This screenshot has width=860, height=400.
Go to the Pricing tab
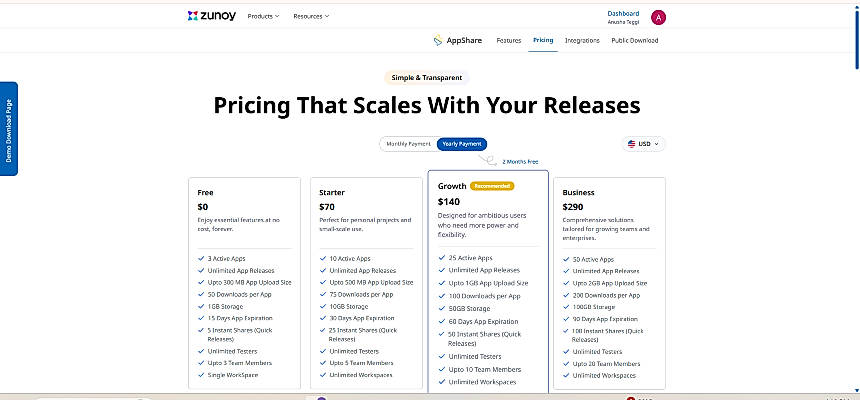tap(543, 40)
